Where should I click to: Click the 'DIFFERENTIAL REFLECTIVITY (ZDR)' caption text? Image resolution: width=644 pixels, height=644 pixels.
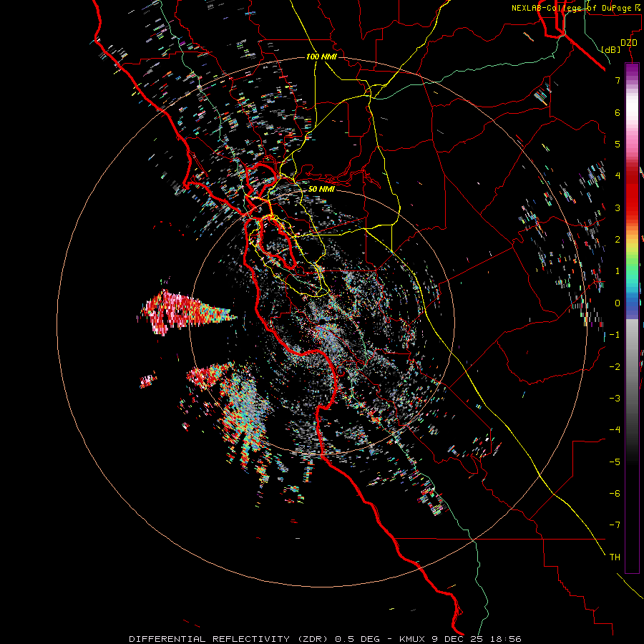tap(230, 639)
